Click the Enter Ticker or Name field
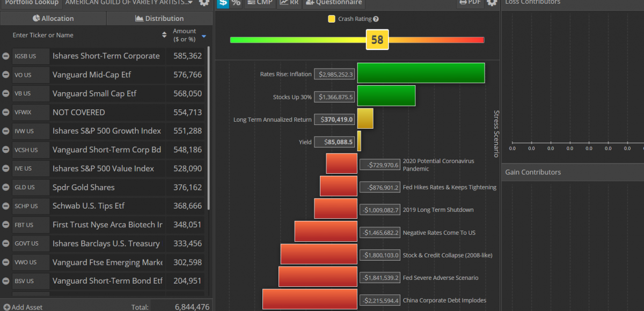This screenshot has height=311, width=644. coord(80,35)
